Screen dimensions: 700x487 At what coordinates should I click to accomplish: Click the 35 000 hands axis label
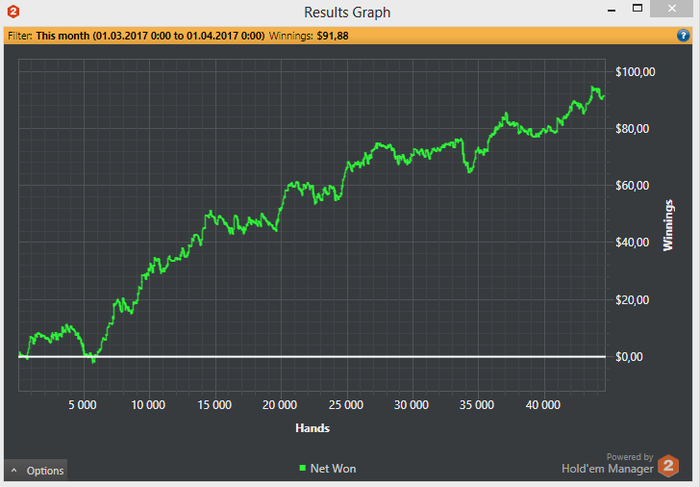[477, 405]
